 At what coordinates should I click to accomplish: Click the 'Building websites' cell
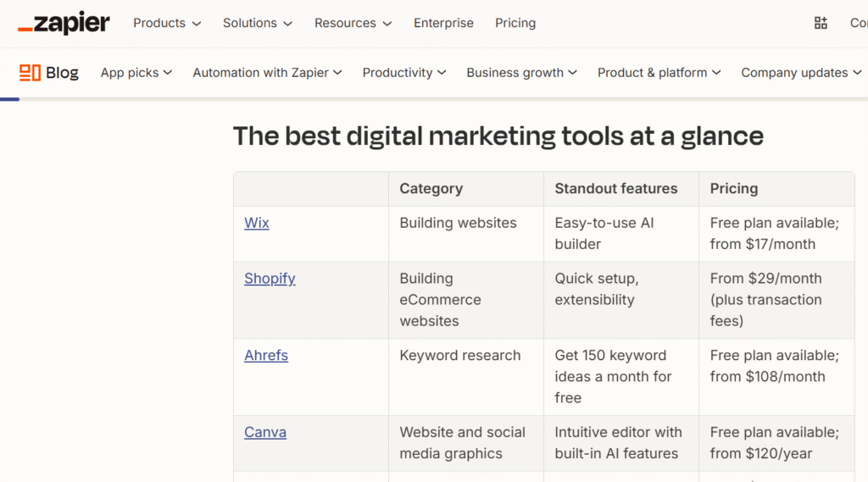tap(466, 234)
